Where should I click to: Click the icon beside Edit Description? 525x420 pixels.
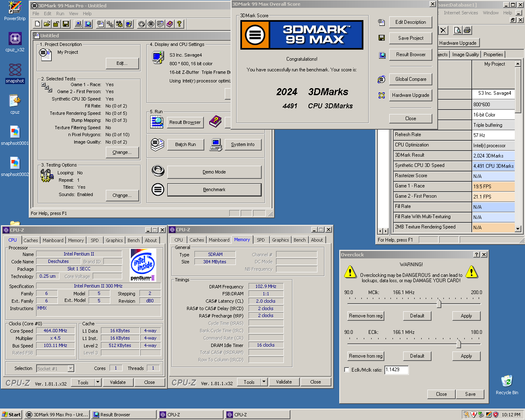pyautogui.click(x=381, y=22)
